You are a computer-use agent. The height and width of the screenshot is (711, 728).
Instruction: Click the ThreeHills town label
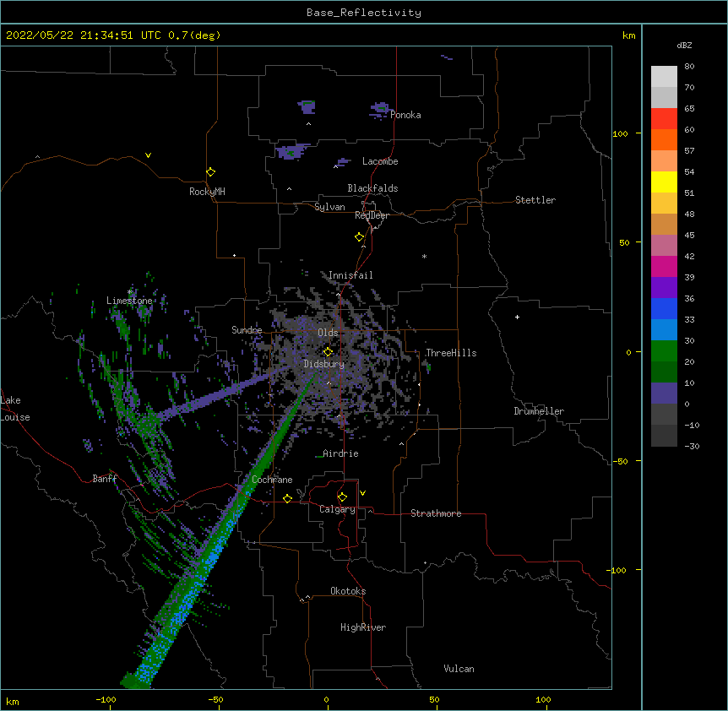[x=451, y=353]
